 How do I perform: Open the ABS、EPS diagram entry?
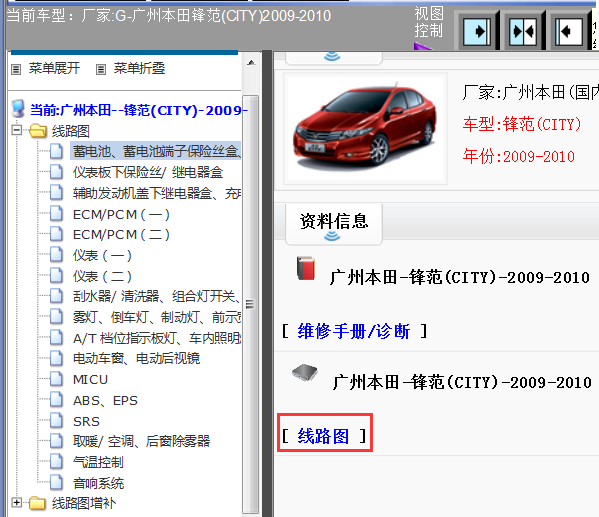click(105, 400)
